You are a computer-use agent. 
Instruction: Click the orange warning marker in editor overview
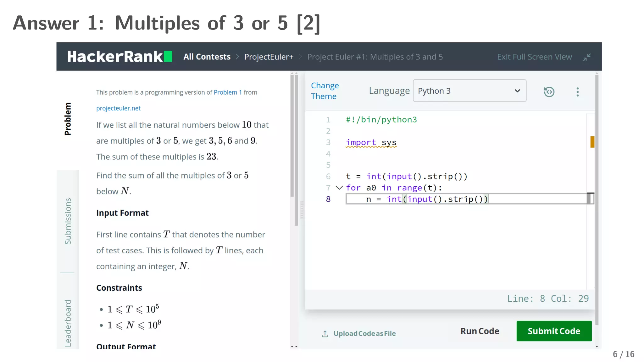(592, 142)
